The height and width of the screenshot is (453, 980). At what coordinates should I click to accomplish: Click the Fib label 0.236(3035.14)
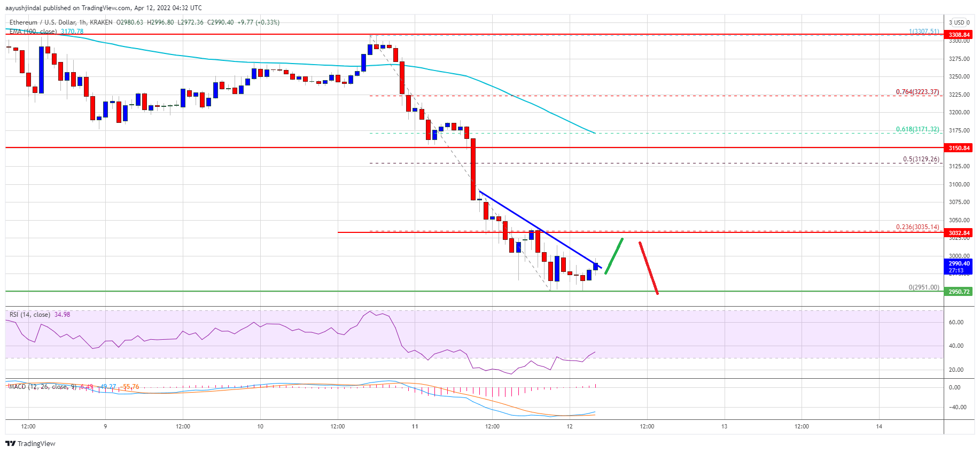(x=917, y=227)
